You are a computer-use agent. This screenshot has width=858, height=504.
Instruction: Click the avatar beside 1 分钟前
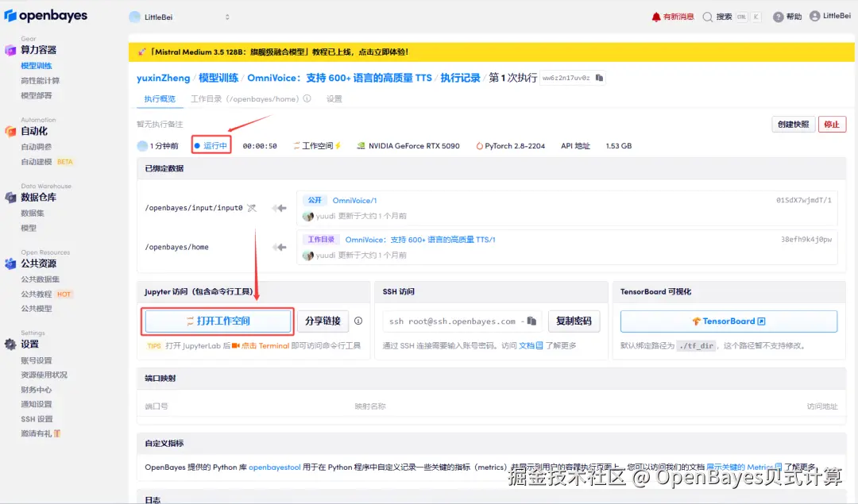142,146
